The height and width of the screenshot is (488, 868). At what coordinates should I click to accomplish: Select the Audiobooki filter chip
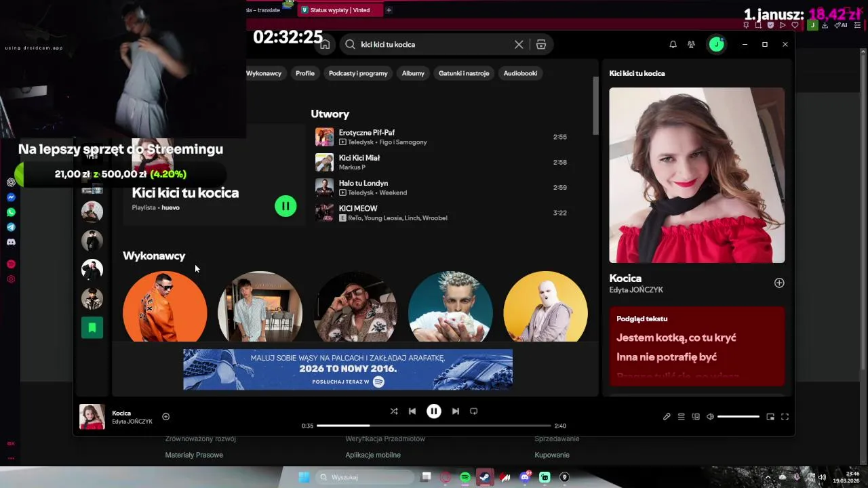coord(520,73)
